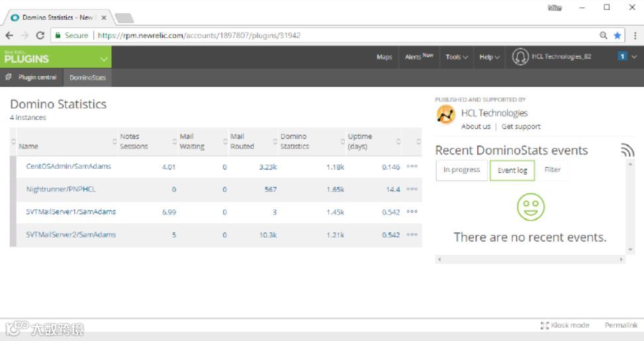Click Domino Statistics value 1.45k
The width and height of the screenshot is (644, 341).
point(335,213)
